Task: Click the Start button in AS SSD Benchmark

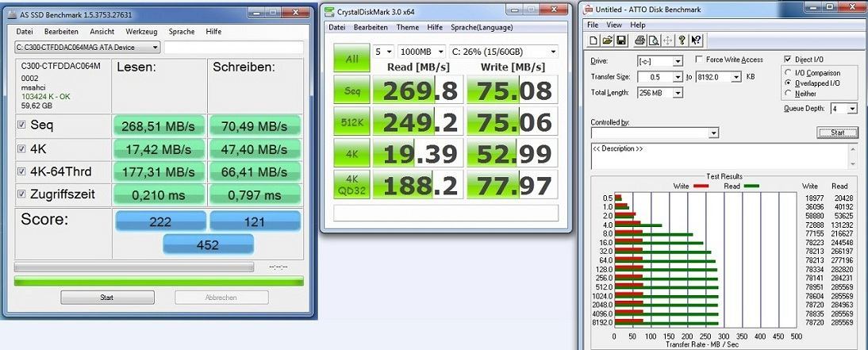Action: (x=107, y=298)
